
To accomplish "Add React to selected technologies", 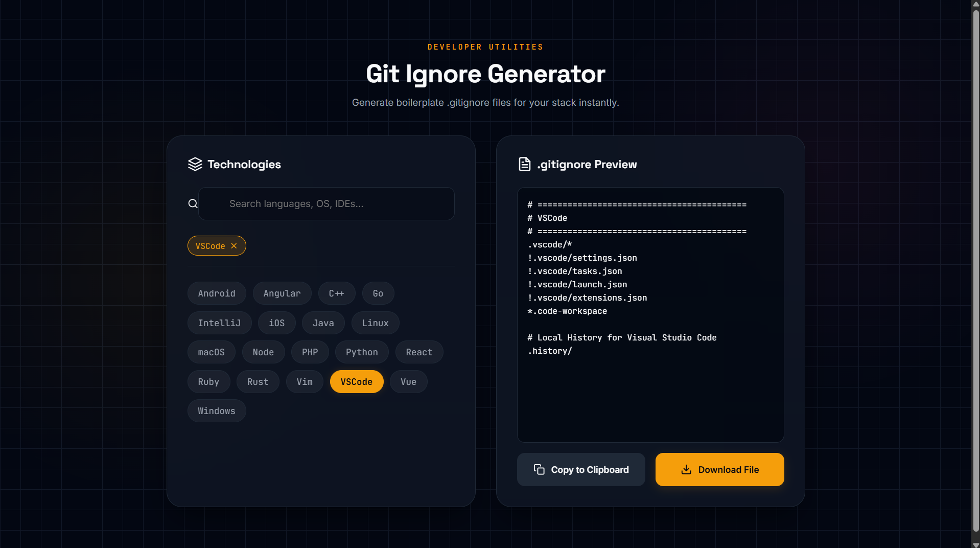I will [x=419, y=352].
